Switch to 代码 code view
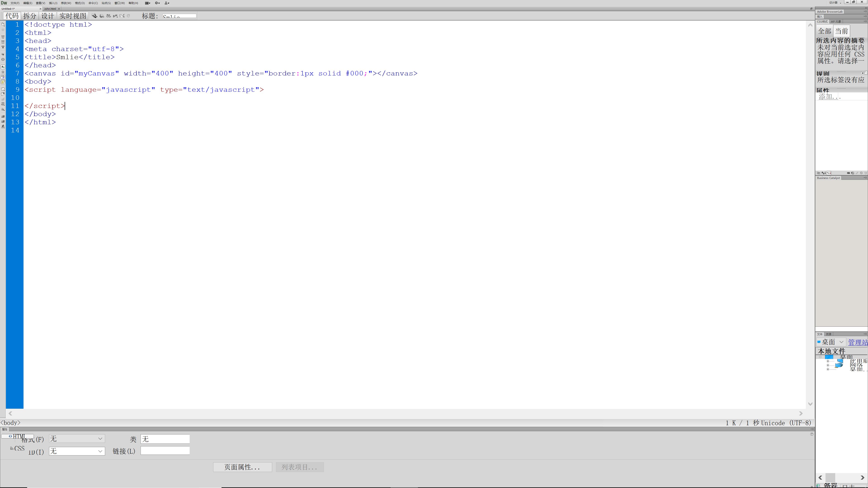This screenshot has width=868, height=488. pyautogui.click(x=12, y=16)
